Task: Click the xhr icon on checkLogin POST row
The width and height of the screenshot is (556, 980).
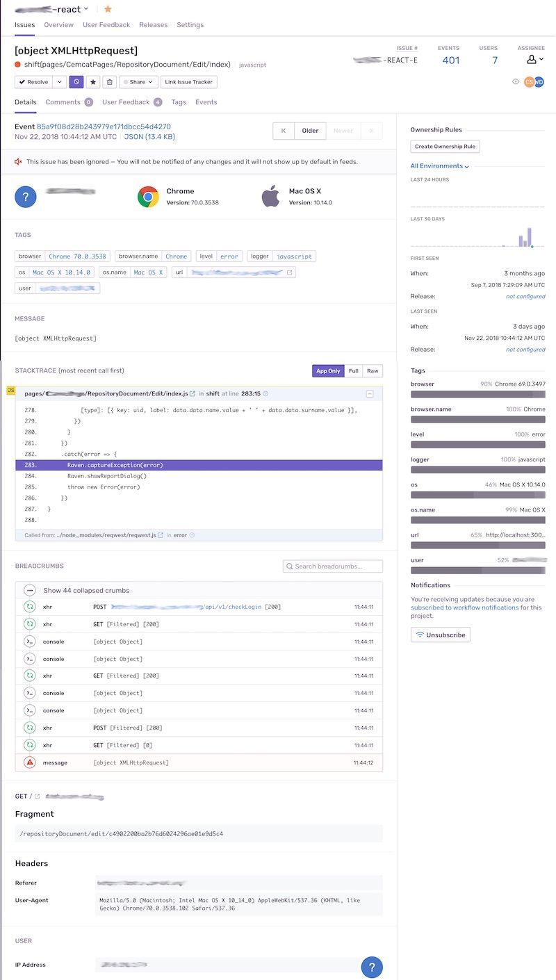Action: tap(29, 607)
